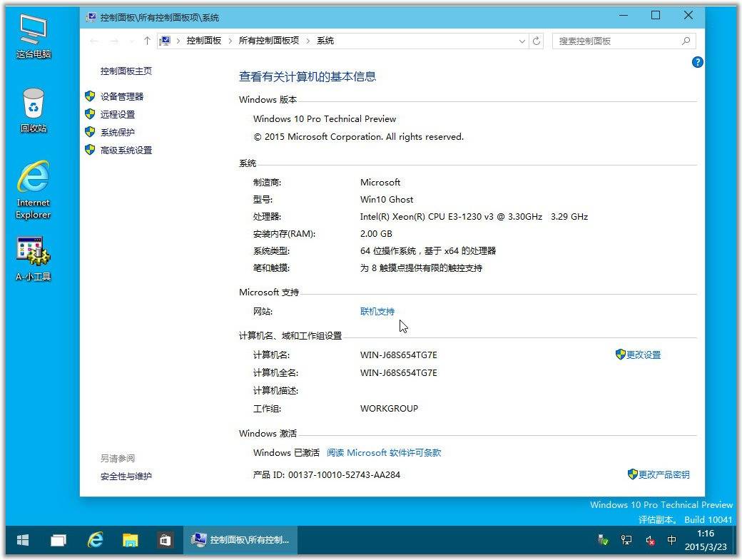Click the Win10 Ghost model text
Image resolution: width=742 pixels, height=560 pixels.
pos(387,199)
